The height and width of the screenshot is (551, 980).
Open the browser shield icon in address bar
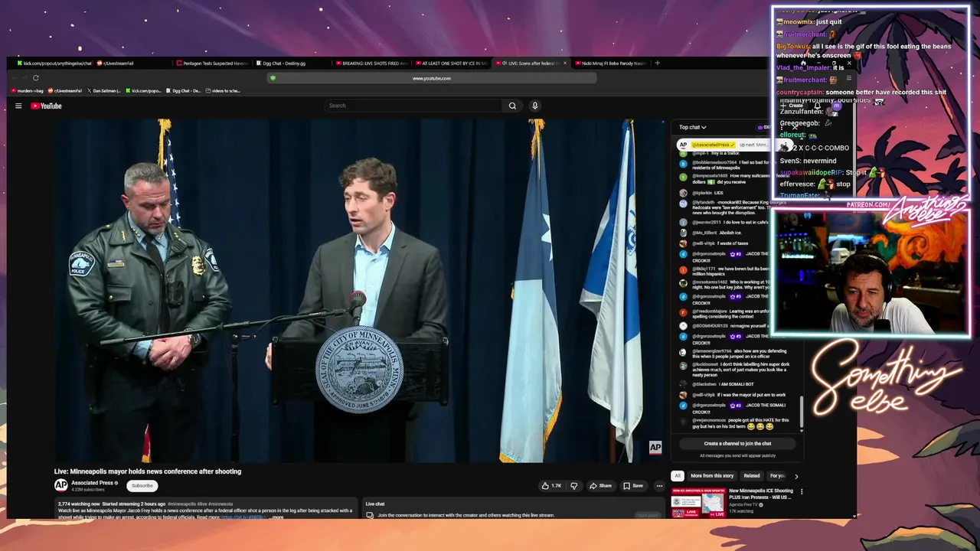(x=273, y=78)
